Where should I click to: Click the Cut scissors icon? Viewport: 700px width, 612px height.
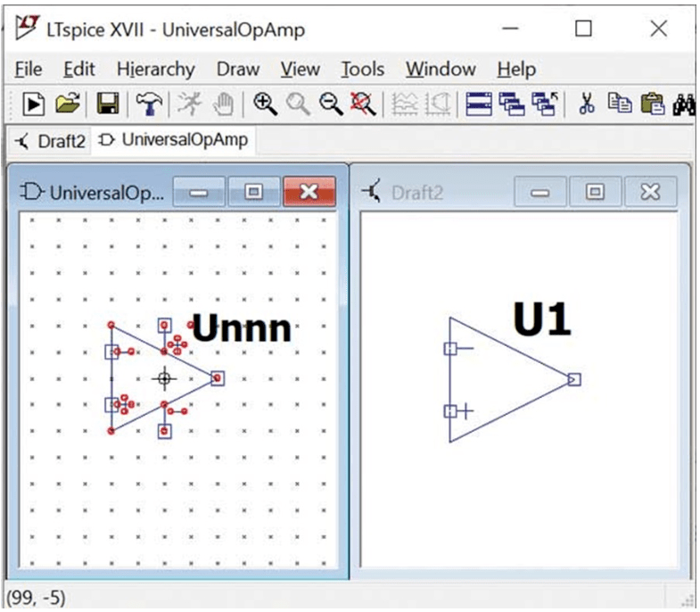click(587, 104)
